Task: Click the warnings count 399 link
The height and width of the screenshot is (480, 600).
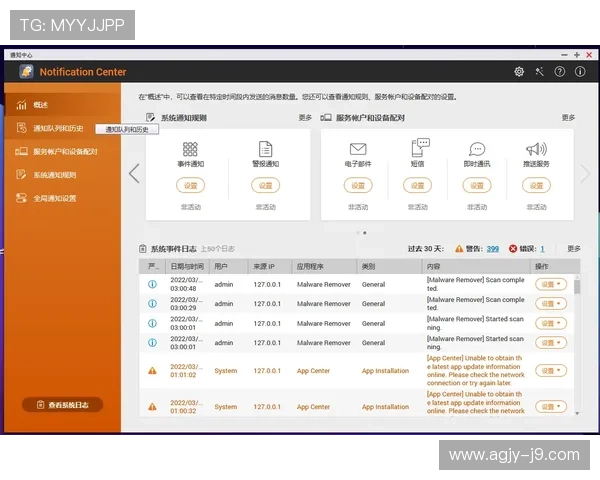Action: point(493,249)
